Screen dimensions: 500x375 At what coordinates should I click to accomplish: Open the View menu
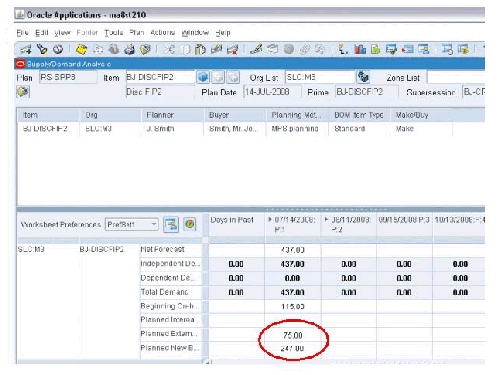[63, 33]
